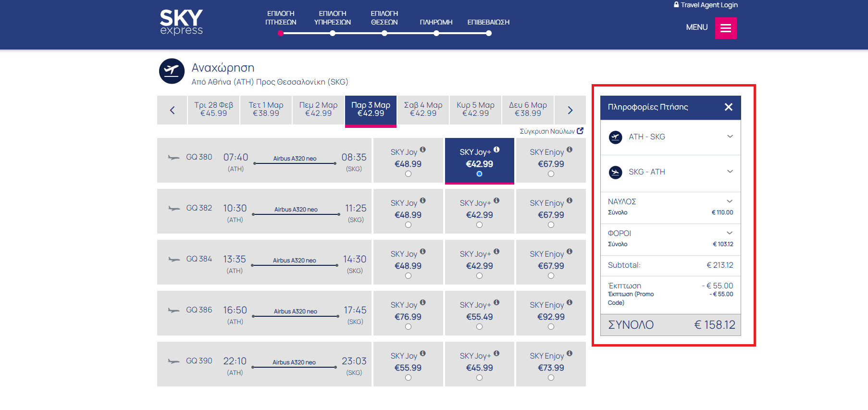Screen dimensions: 868x410
Task: Click the lock icon beside Travel Agent Login
Action: (676, 4)
